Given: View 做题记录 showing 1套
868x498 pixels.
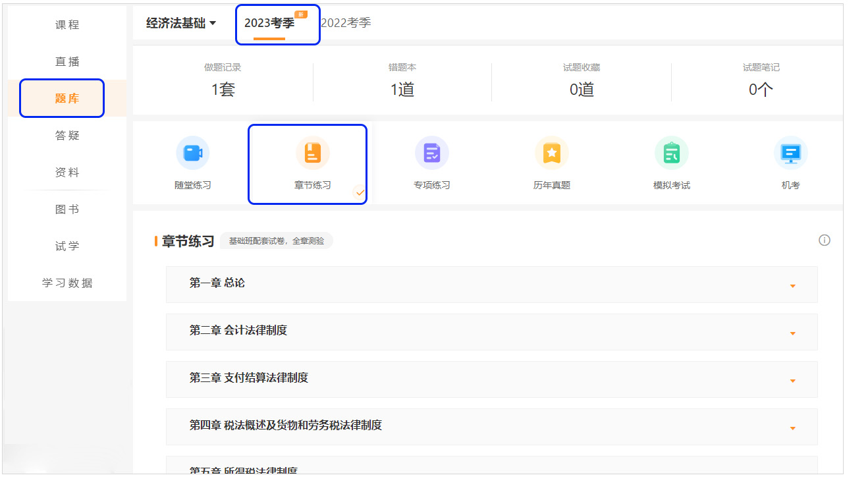Looking at the screenshot, I should 223,82.
